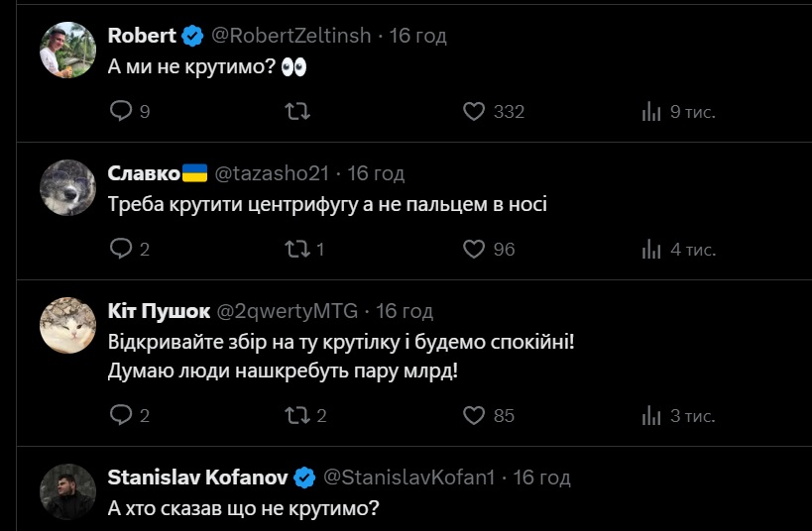Reply to Robert's tweet
The width and height of the screenshot is (812, 531).
[x=120, y=112]
